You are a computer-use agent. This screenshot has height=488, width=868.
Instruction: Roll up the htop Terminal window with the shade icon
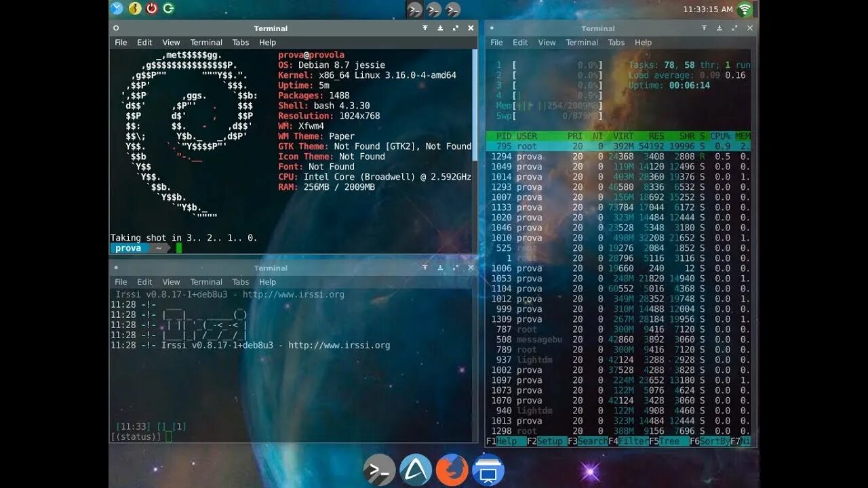pyautogui.click(x=705, y=28)
